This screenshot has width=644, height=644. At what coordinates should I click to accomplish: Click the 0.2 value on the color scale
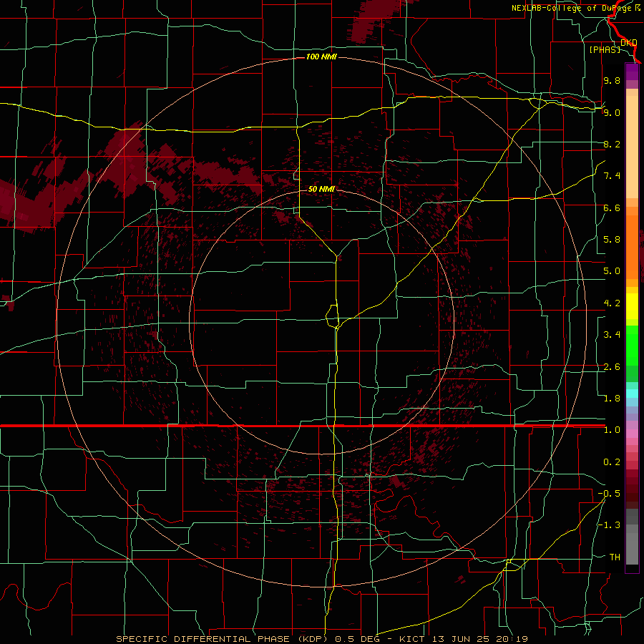click(x=612, y=462)
